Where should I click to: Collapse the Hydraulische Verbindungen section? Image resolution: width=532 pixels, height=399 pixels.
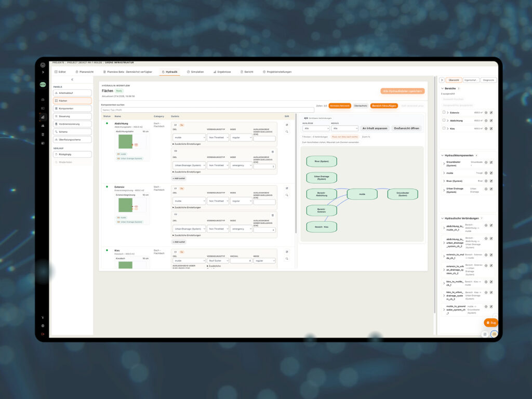(x=443, y=218)
